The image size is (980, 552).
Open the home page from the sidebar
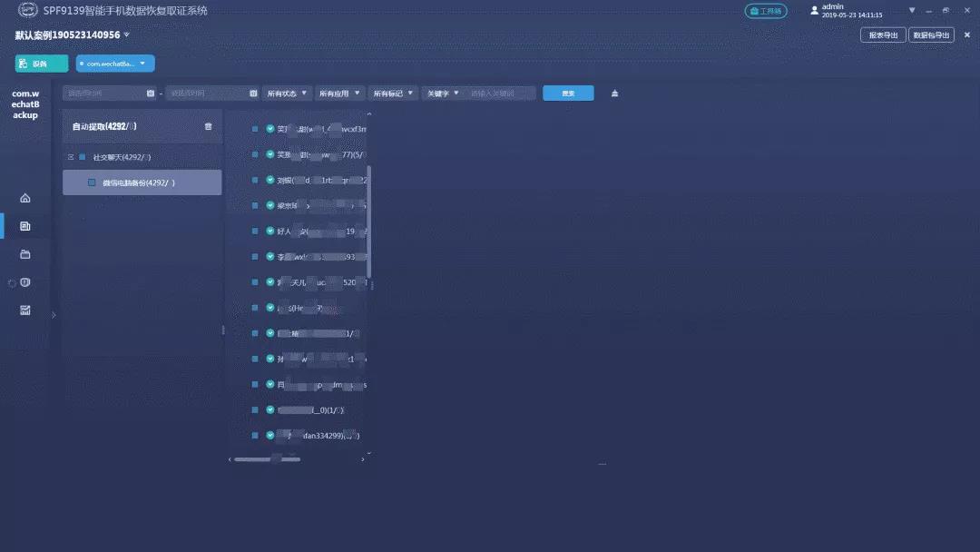tap(25, 198)
